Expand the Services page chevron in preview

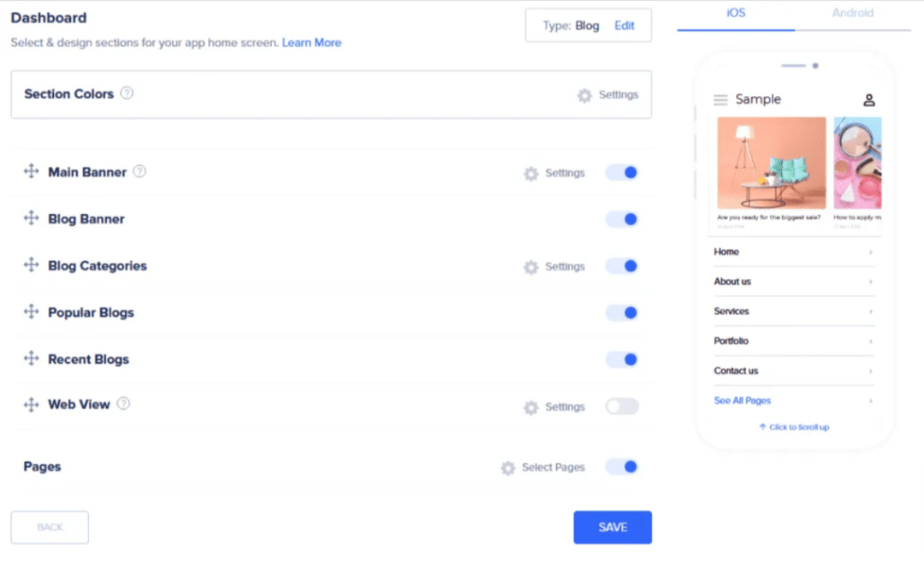[x=872, y=311]
